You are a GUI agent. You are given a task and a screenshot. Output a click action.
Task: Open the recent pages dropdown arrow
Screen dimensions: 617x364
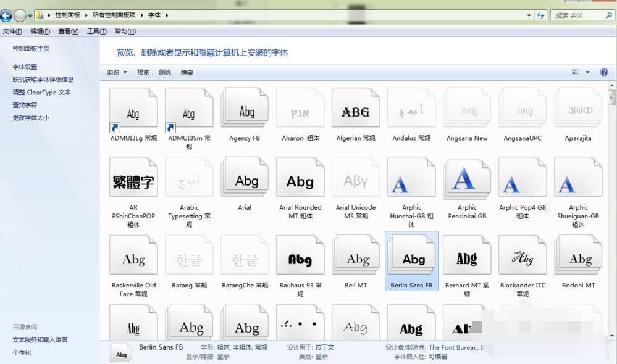[x=30, y=16]
